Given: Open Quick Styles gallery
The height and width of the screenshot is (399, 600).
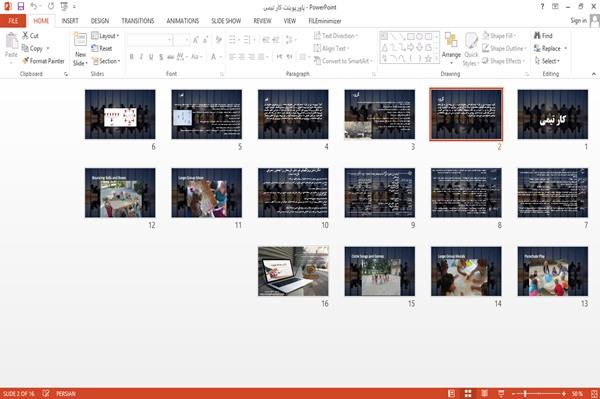Looking at the screenshot, I should tap(471, 49).
